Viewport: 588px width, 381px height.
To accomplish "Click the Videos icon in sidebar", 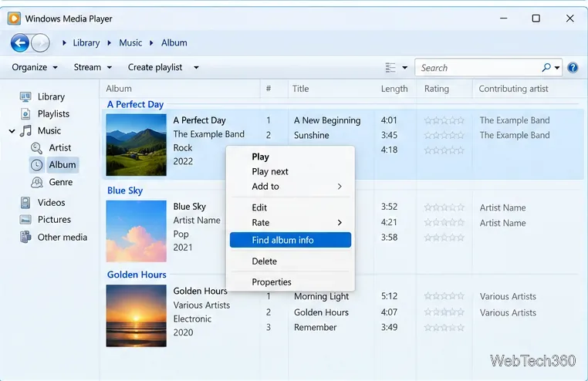I will [25, 203].
